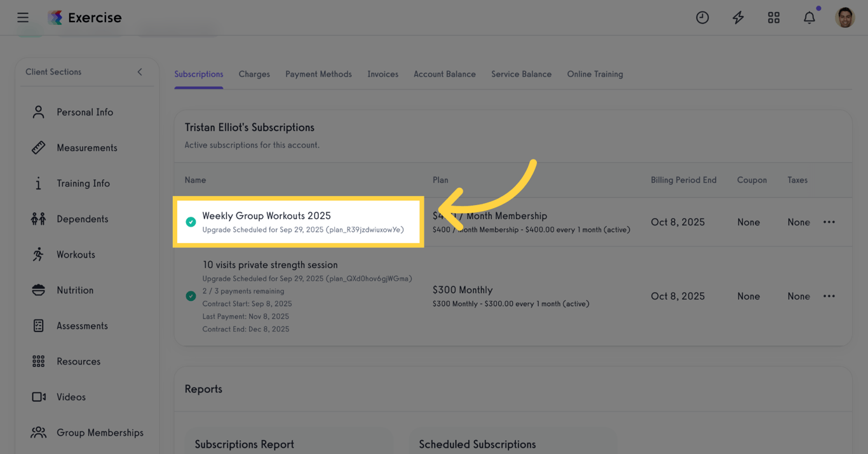Open Measurements in the sidebar
This screenshot has width=868, height=454.
[x=86, y=148]
